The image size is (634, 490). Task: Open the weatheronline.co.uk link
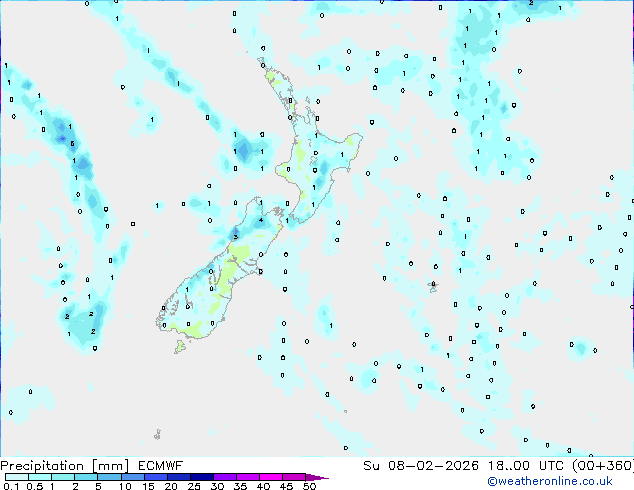(x=550, y=481)
